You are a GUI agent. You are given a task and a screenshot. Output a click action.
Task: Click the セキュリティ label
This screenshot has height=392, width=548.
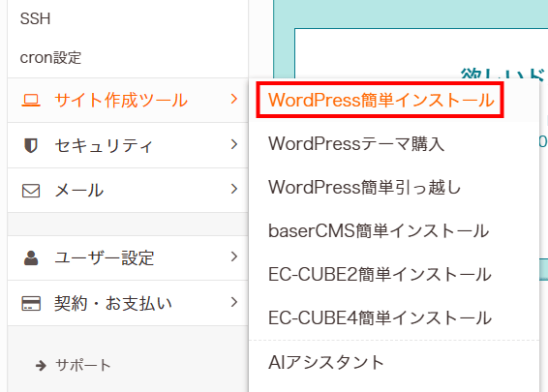tap(104, 145)
